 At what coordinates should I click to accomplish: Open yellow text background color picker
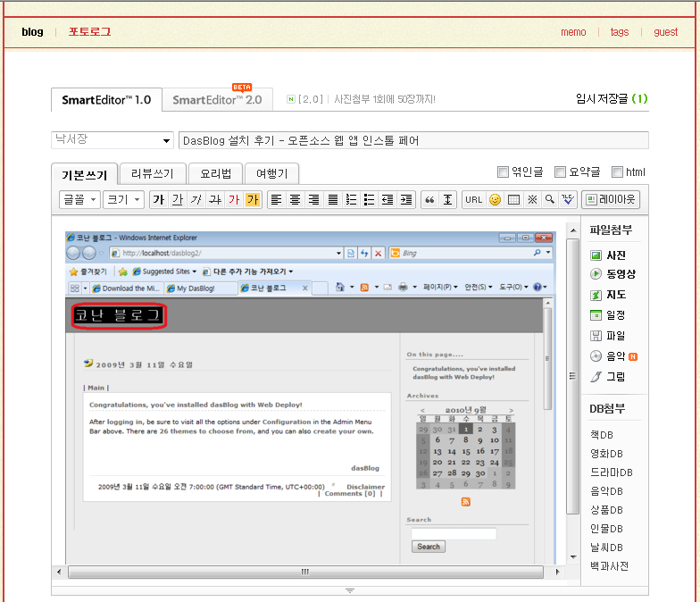click(253, 200)
